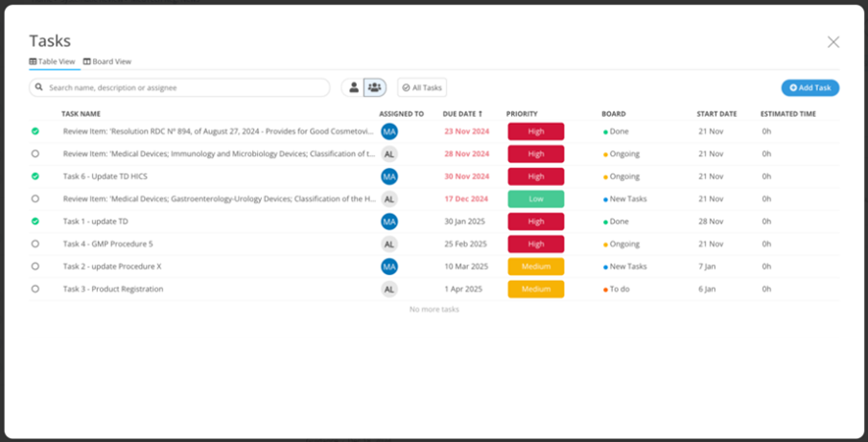Toggle completion for Task 6 - Update TD HICS

pos(35,175)
